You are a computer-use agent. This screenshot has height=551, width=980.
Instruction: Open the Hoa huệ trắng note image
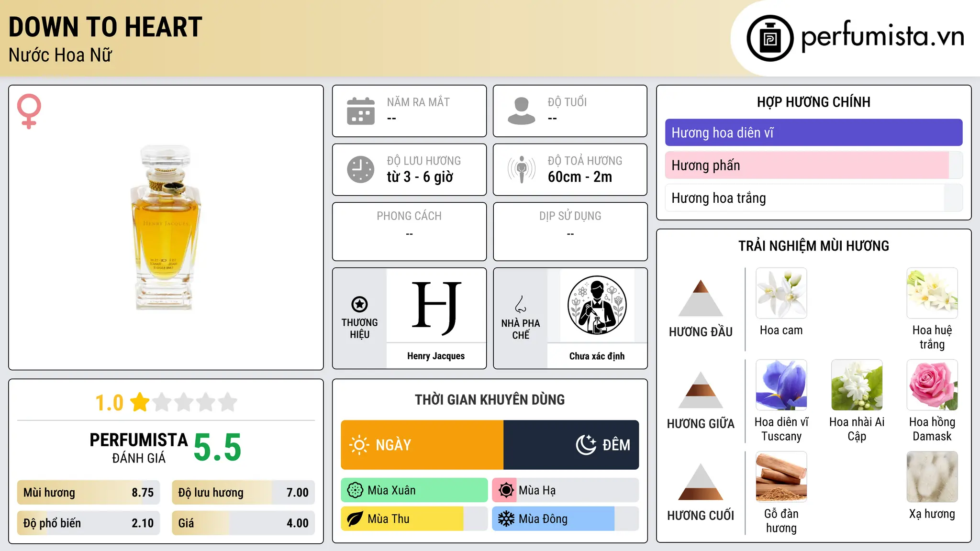point(932,293)
